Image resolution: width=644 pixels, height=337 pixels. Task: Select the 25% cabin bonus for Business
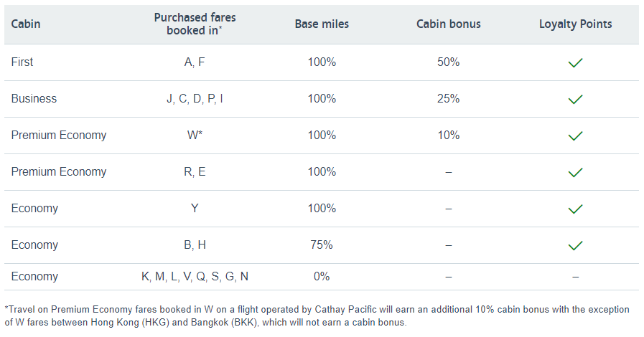(449, 98)
